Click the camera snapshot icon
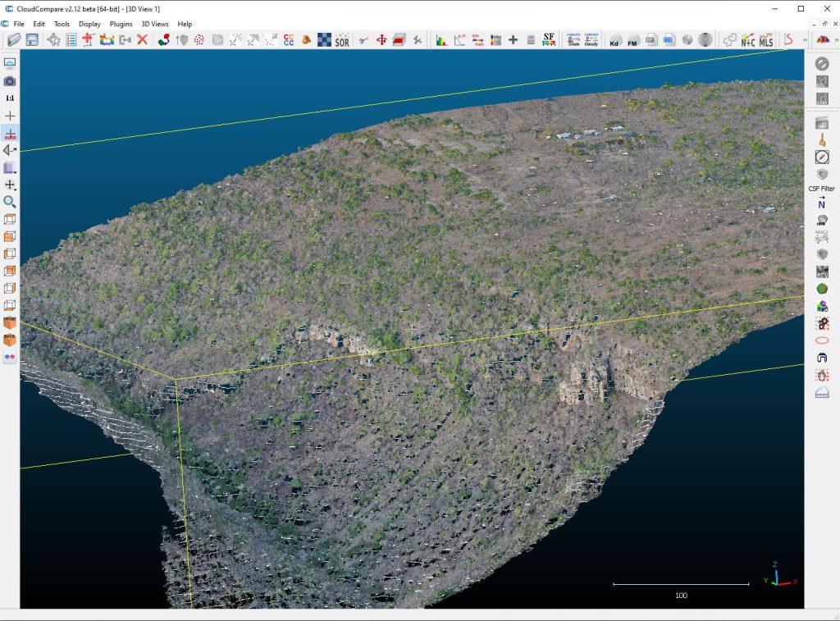 click(x=10, y=81)
